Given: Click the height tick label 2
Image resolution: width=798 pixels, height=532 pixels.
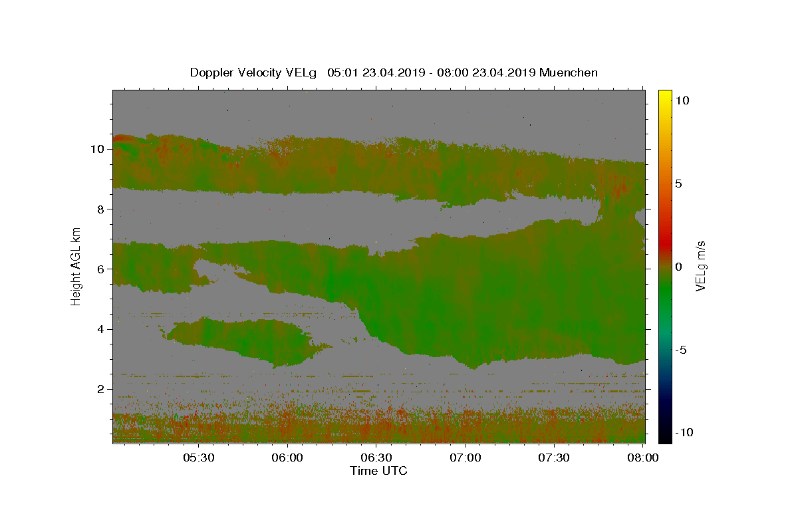Looking at the screenshot, I should coord(100,389).
